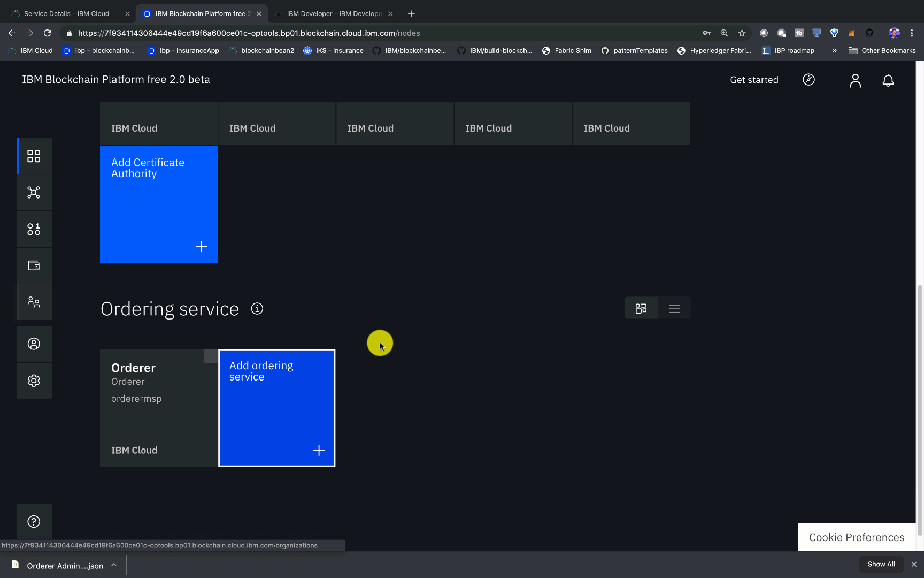Image resolution: width=924 pixels, height=578 pixels.
Task: Click the orderermsp text on Orderer tile
Action: coord(136,399)
